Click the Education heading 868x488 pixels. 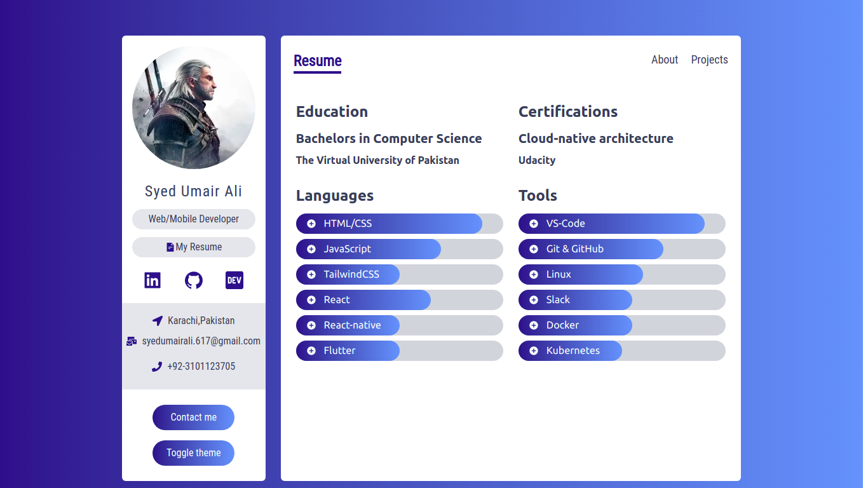332,112
